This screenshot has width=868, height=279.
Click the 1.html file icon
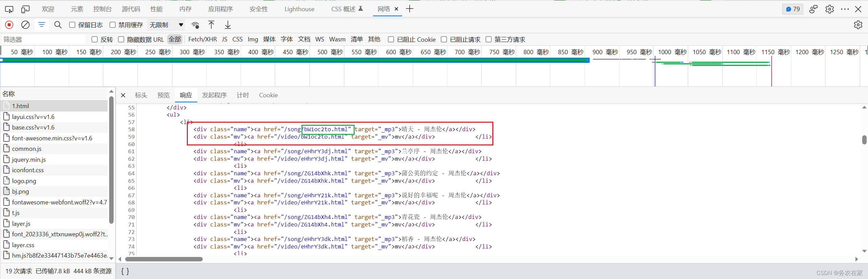pyautogui.click(x=6, y=106)
